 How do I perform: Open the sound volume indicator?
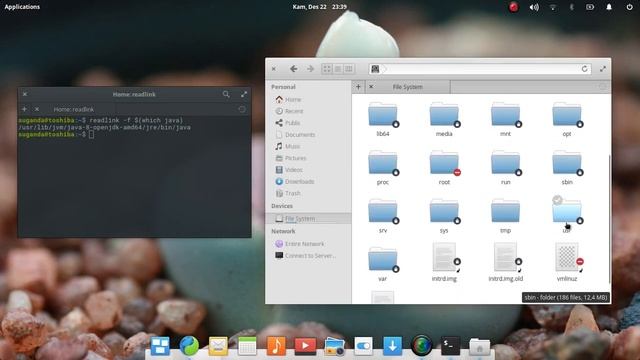tap(534, 7)
